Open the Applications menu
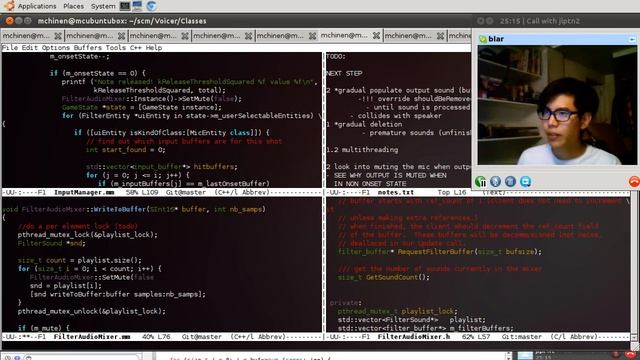The height and width of the screenshot is (360, 640). (37, 6)
